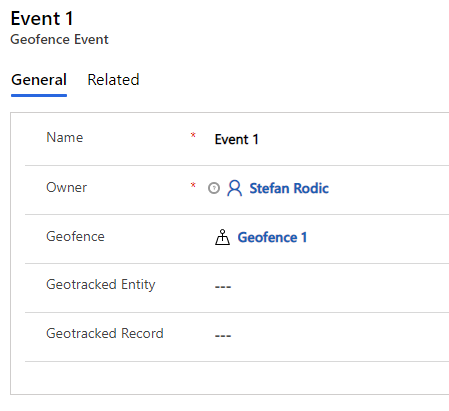Click the Owner field label

click(66, 187)
